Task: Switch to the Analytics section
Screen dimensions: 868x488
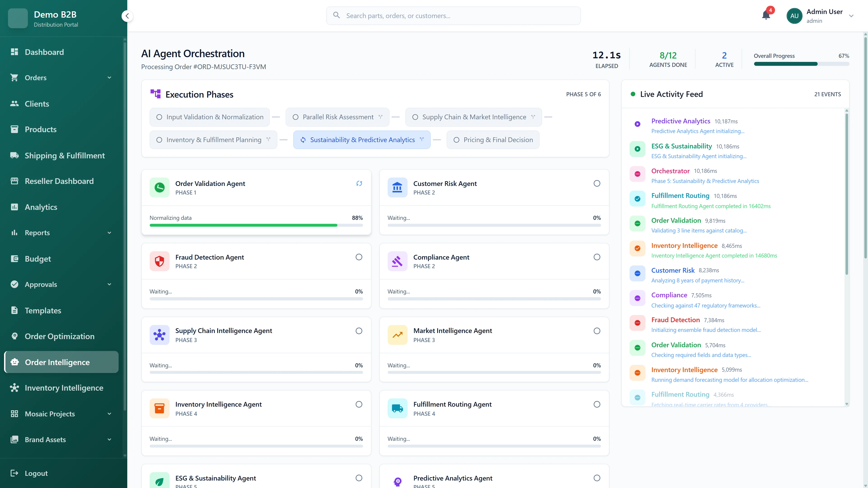Action: click(x=40, y=207)
